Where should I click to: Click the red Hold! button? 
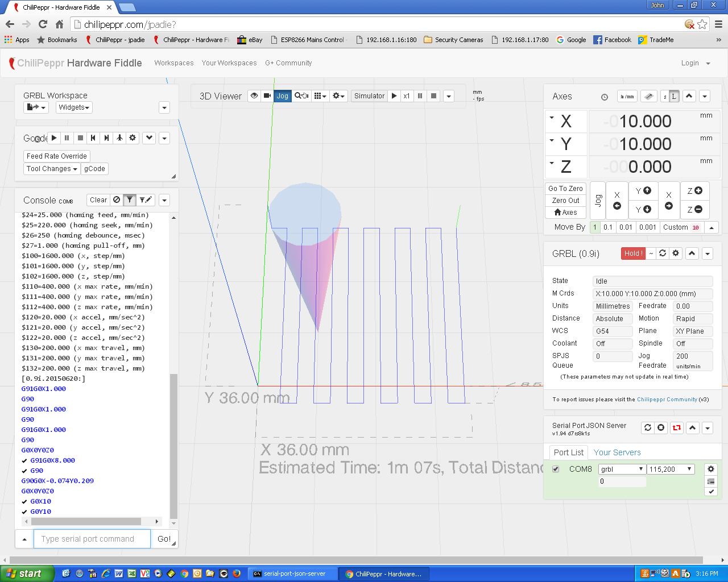(x=633, y=253)
